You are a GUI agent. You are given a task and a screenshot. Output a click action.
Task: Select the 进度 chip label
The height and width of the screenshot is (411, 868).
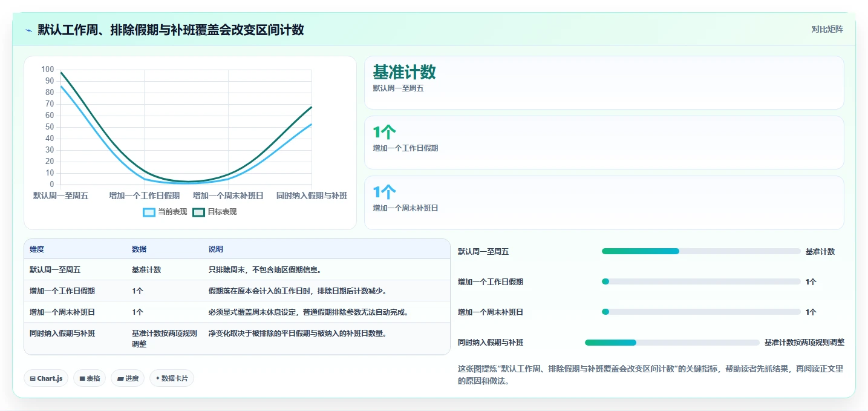click(x=132, y=378)
